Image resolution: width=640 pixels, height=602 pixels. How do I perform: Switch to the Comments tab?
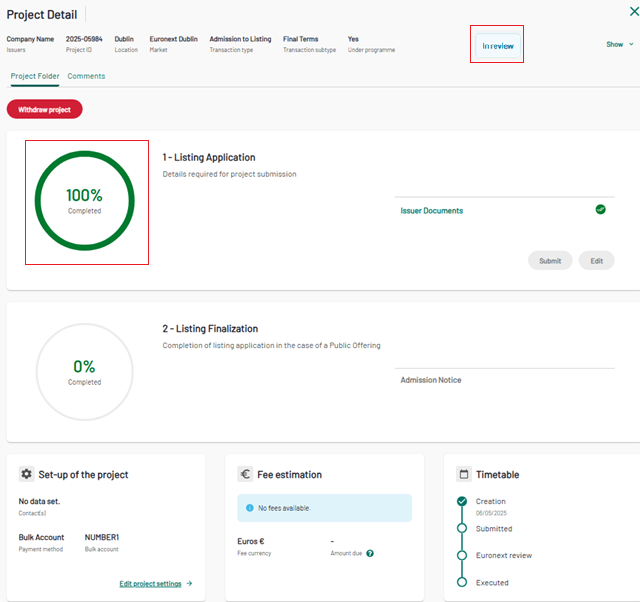(86, 76)
